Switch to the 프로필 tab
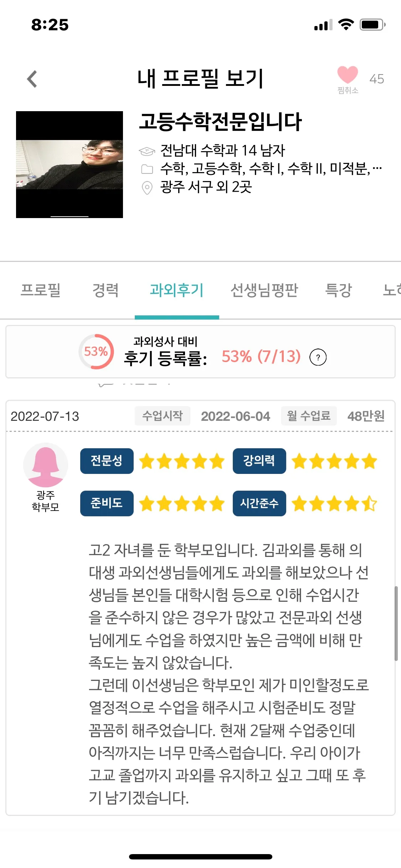The height and width of the screenshot is (868, 401). (41, 290)
